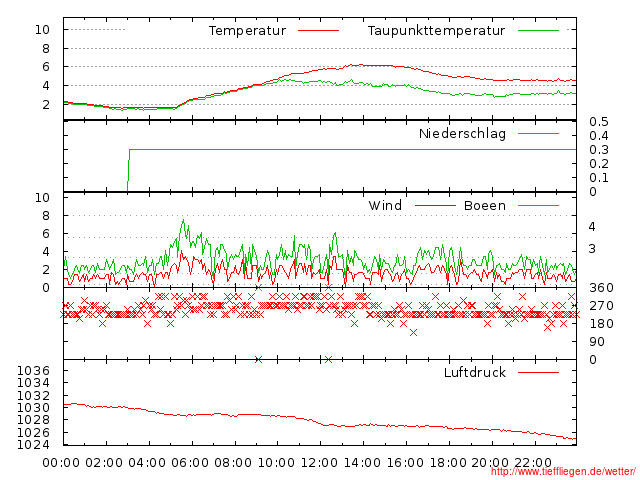Click the 180 wind direction axis value
640x480 pixels.
tap(601, 324)
